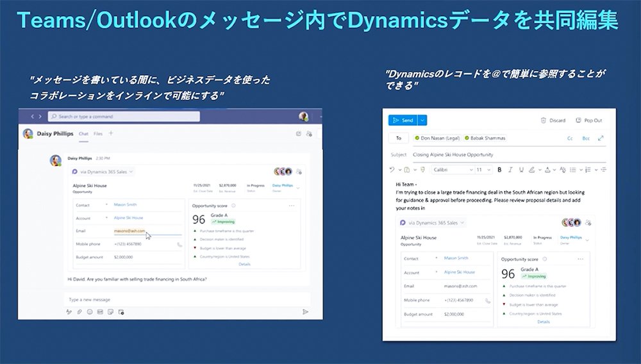Call mobile phone via phone icon in Teams
Viewport: 641px width, 364px height.
179,244
